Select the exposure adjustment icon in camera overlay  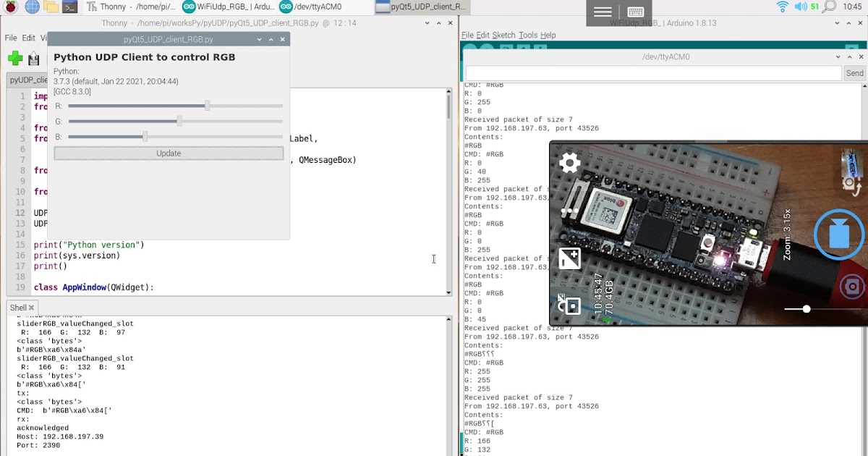569,257
